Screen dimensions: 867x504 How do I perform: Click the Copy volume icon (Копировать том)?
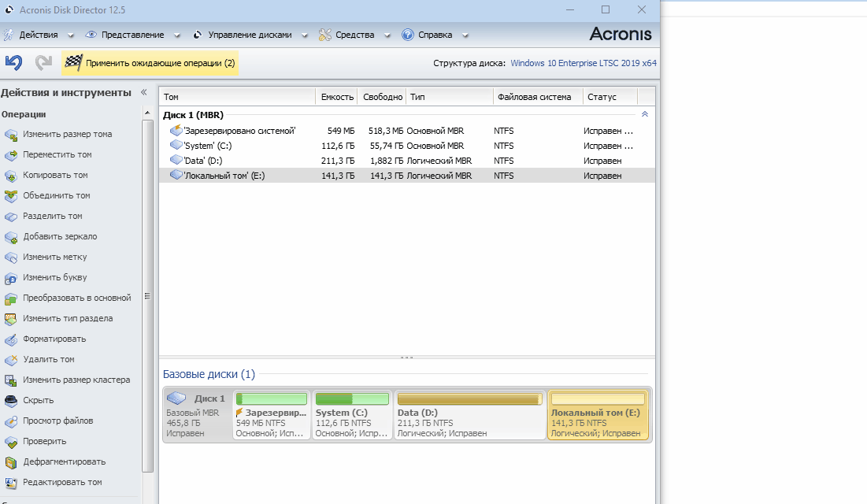(11, 176)
